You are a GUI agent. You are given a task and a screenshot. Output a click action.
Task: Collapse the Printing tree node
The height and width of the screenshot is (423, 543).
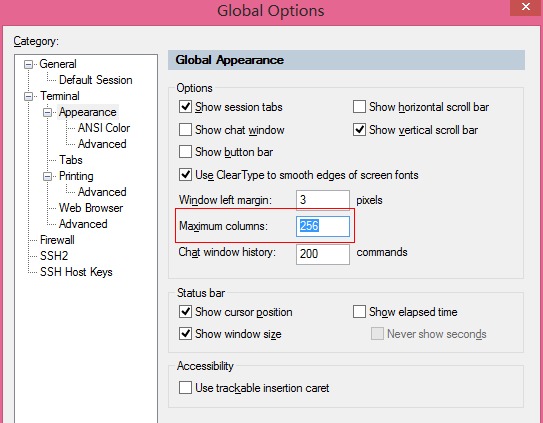click(x=47, y=176)
